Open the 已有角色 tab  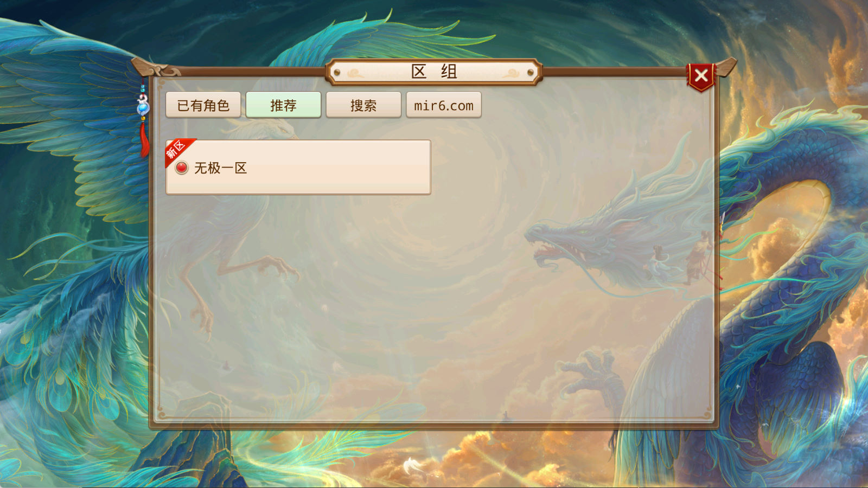(203, 105)
